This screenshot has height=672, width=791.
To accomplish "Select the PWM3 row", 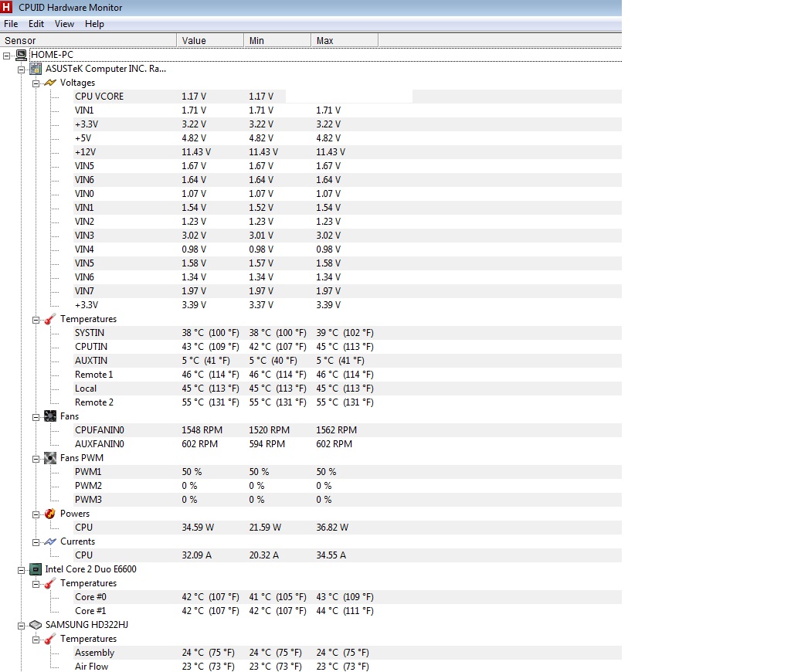I will [x=347, y=500].
